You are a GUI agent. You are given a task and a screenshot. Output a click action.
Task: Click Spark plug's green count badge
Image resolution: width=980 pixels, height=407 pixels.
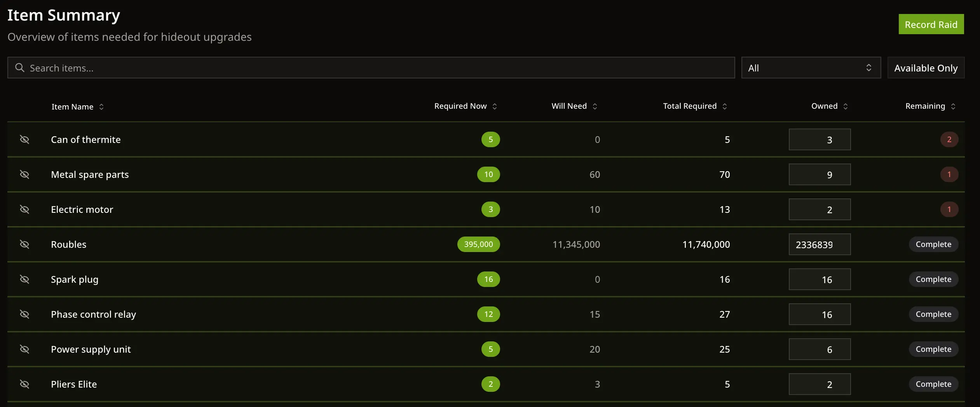click(x=488, y=279)
